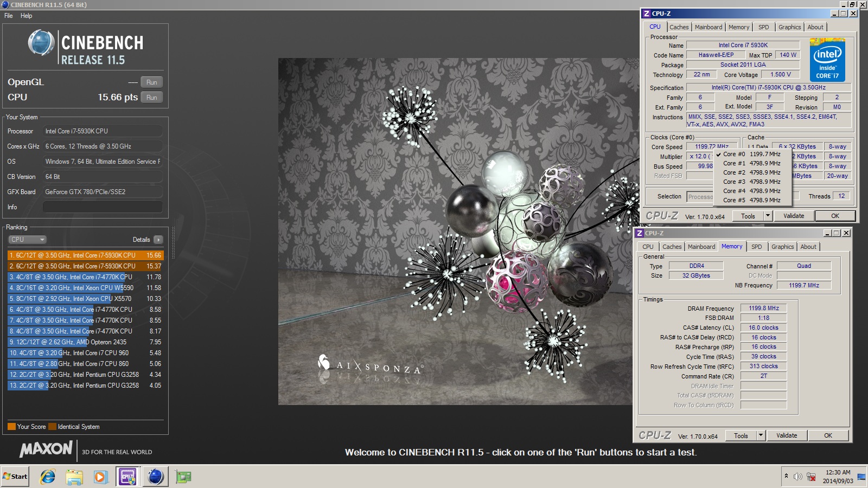Screen dimensions: 868x488
Task: Open Tools dropdown arrow in CPU-Z CPU window
Action: click(768, 216)
